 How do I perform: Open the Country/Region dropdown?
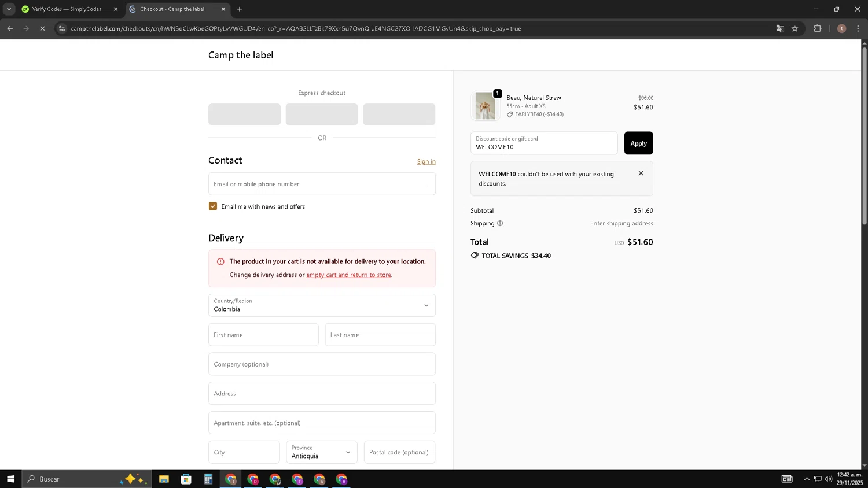(x=322, y=305)
